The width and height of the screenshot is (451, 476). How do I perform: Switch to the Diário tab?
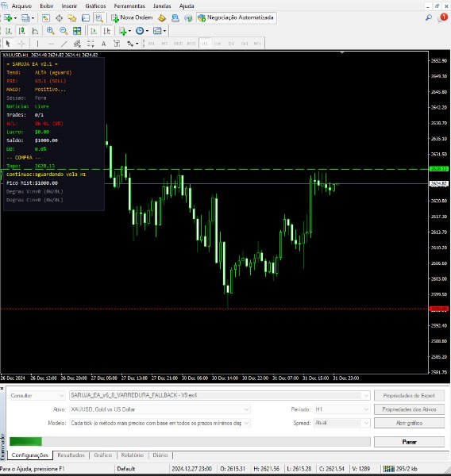160,455
